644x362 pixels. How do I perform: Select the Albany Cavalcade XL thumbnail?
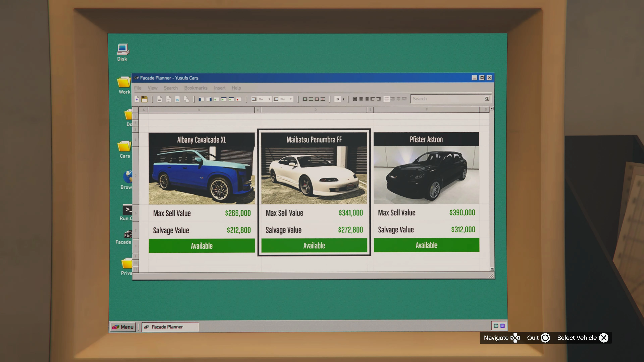(201, 175)
